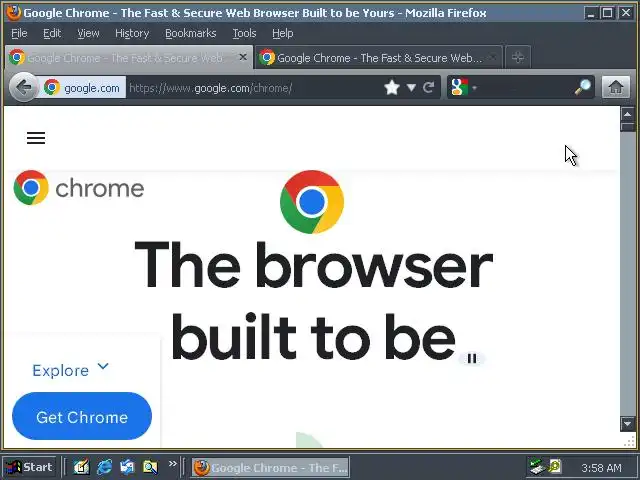Click the google.com site identity button
The image size is (640, 480).
(x=82, y=87)
